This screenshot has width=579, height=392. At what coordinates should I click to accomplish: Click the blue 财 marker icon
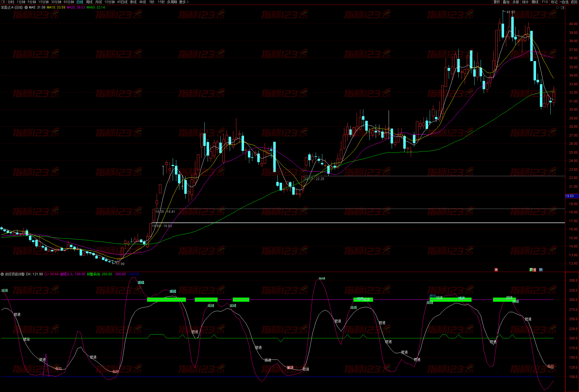click(x=541, y=270)
